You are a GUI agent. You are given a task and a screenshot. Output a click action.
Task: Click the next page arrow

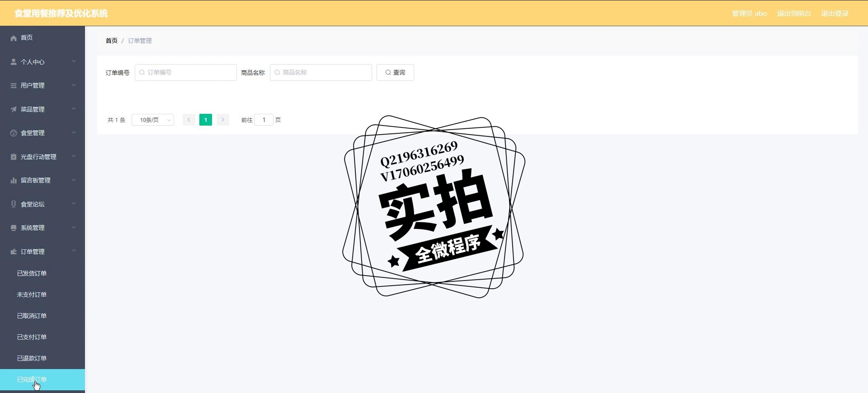coord(223,120)
